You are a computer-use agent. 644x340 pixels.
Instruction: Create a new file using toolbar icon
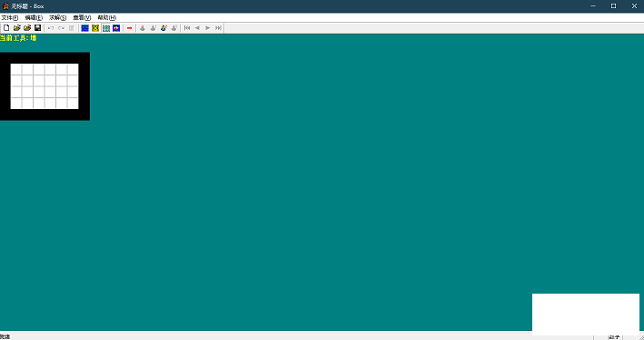[6, 28]
